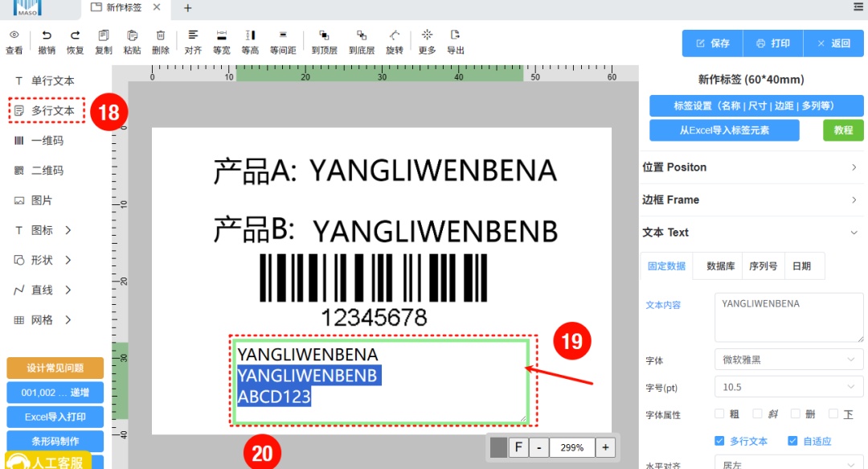Click the 条形码制作 button
Image resolution: width=868 pixels, height=469 pixels.
tap(55, 442)
